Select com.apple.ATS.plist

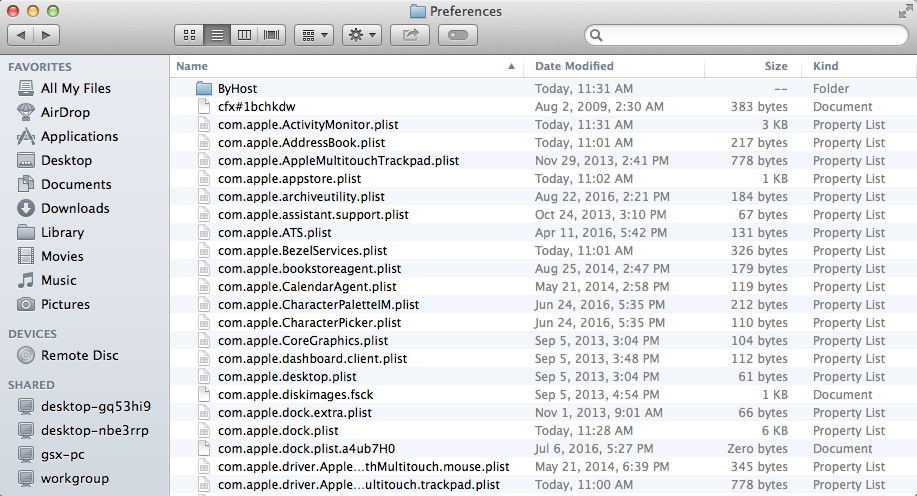274,233
